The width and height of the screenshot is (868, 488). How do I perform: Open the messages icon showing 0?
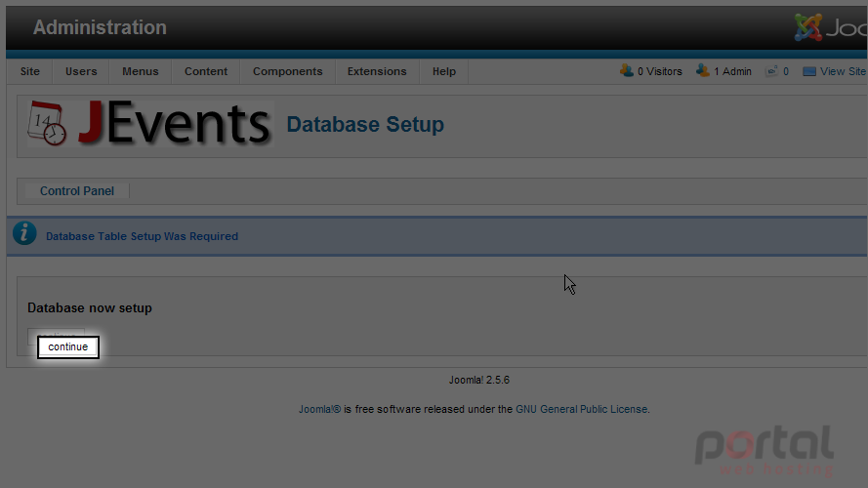click(771, 71)
